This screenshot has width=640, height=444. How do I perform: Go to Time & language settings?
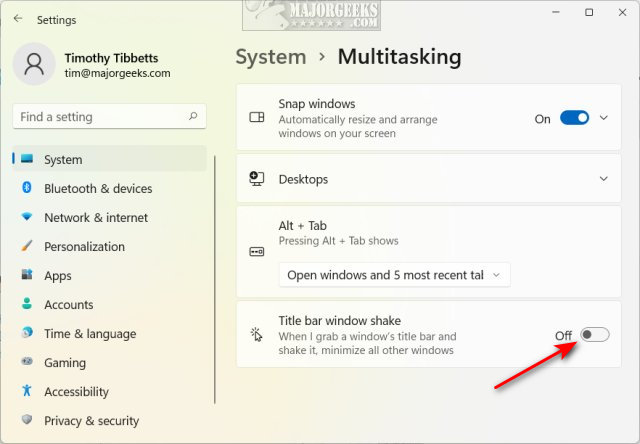[x=90, y=333]
